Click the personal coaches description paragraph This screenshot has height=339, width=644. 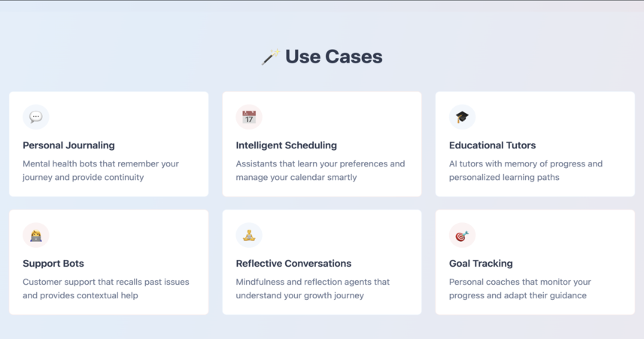point(520,289)
